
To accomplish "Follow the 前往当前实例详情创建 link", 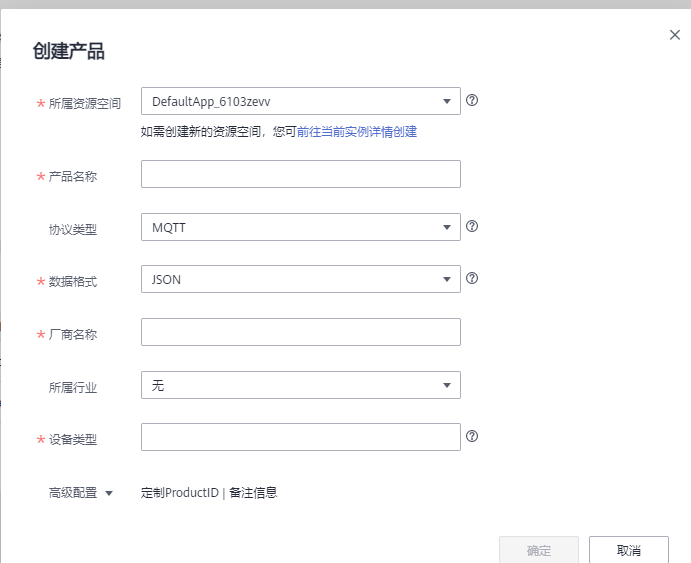I will pos(357,131).
